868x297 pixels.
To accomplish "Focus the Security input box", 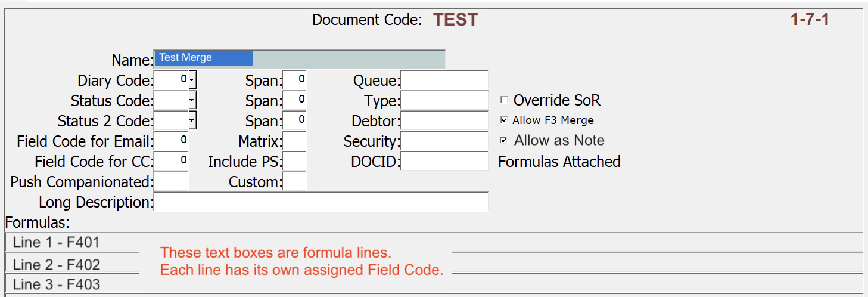I will [x=444, y=141].
